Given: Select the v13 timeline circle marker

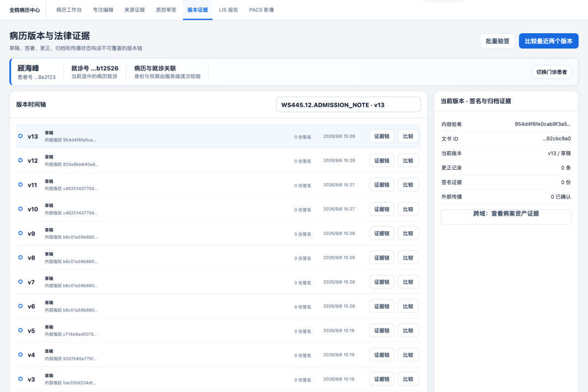Looking at the screenshot, I should (x=21, y=136).
